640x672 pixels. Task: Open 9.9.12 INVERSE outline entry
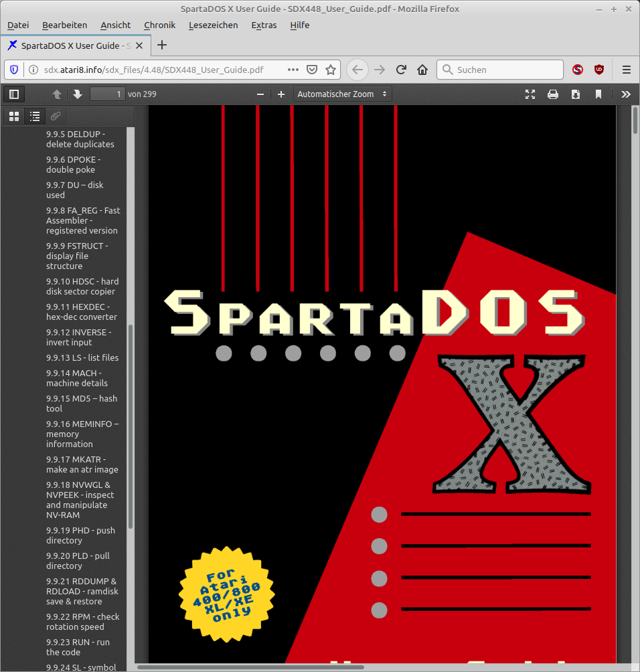pyautogui.click(x=78, y=337)
